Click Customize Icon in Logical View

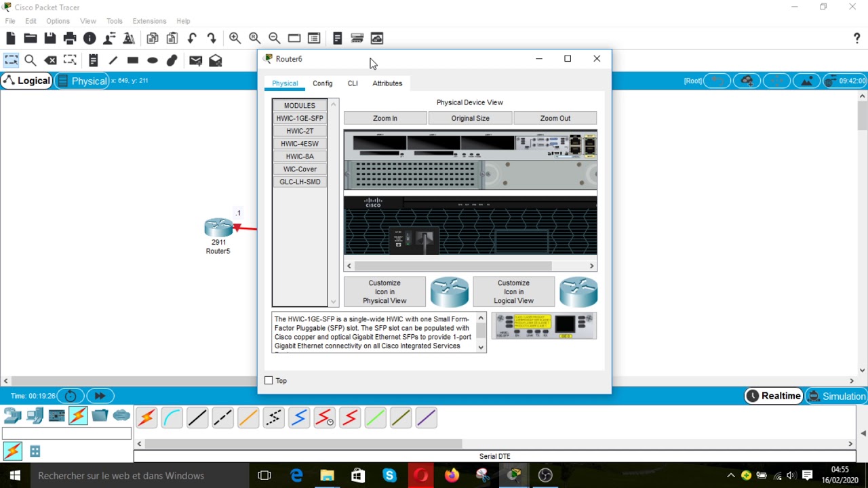coord(513,291)
